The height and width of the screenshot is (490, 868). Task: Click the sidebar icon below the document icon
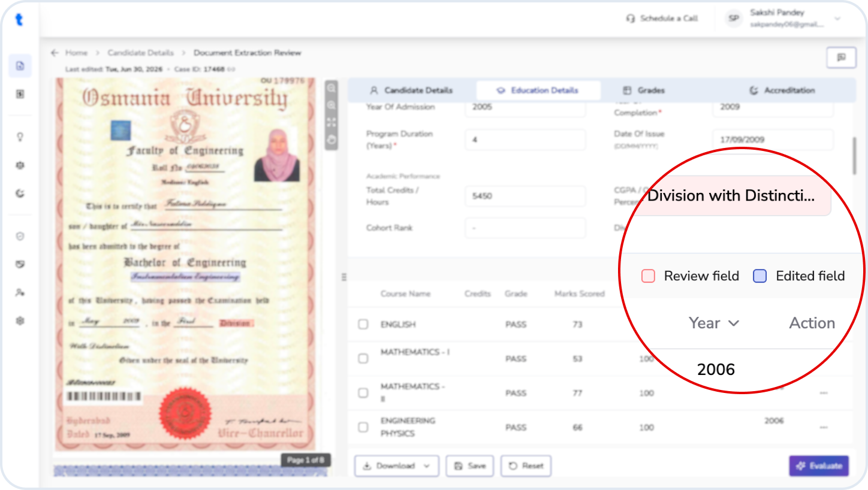pos(20,94)
